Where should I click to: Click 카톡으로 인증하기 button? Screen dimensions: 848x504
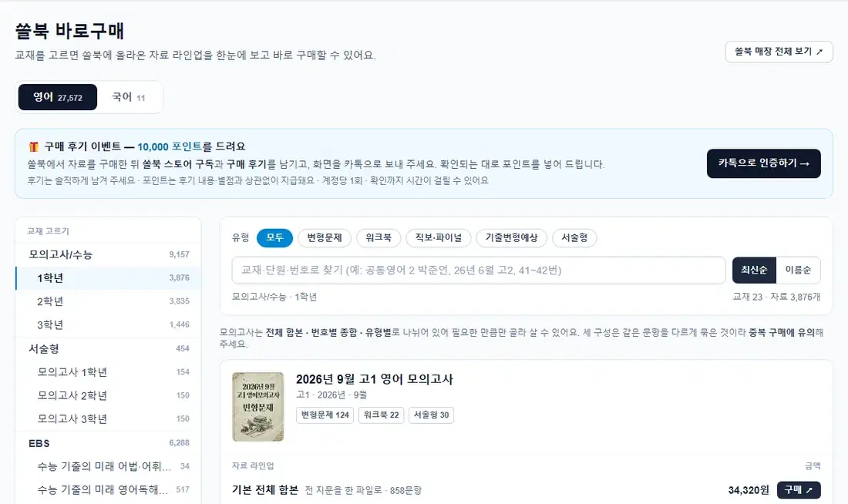[x=764, y=163]
